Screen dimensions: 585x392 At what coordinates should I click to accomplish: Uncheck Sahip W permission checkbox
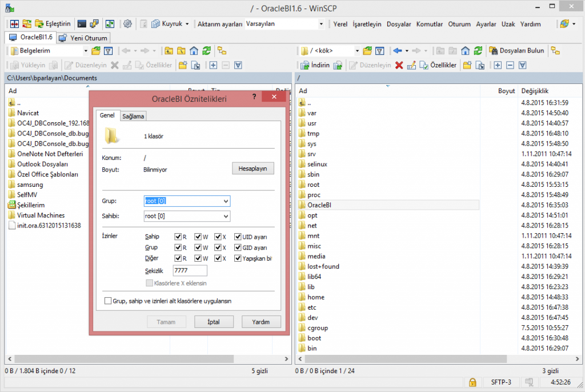pos(198,237)
